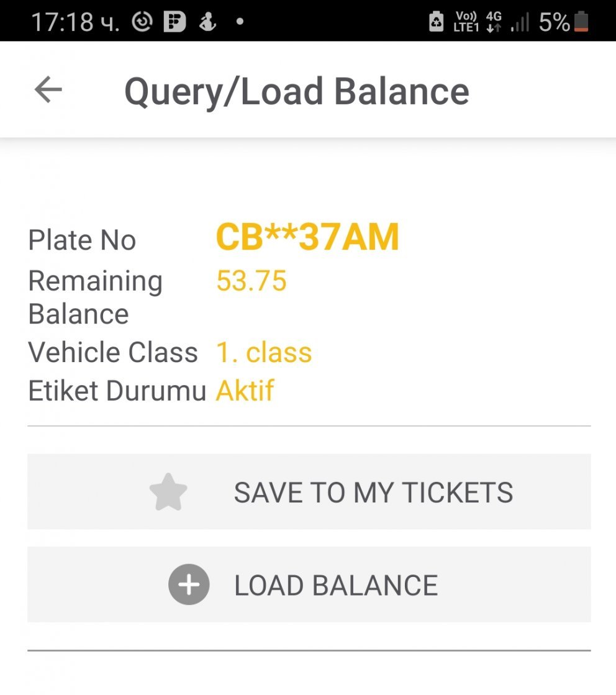616x695 pixels.
Task: Tap the 1. class vehicle value
Action: pyautogui.click(x=264, y=352)
